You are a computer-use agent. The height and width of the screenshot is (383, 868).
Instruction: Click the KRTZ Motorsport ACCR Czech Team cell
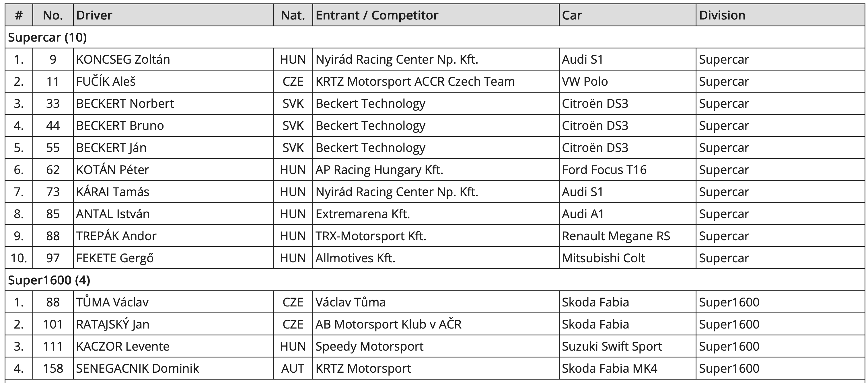tap(415, 81)
